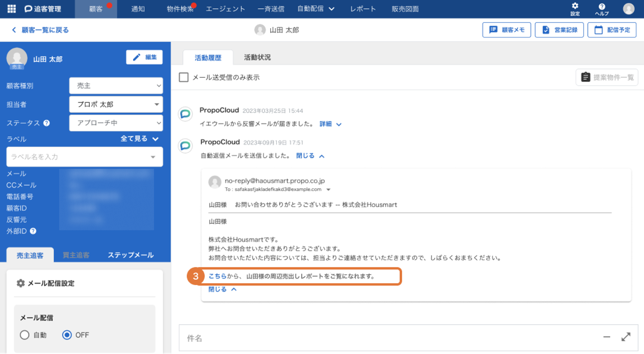
Task: Open the ラベル名を入力 combo box
Action: (x=84, y=157)
